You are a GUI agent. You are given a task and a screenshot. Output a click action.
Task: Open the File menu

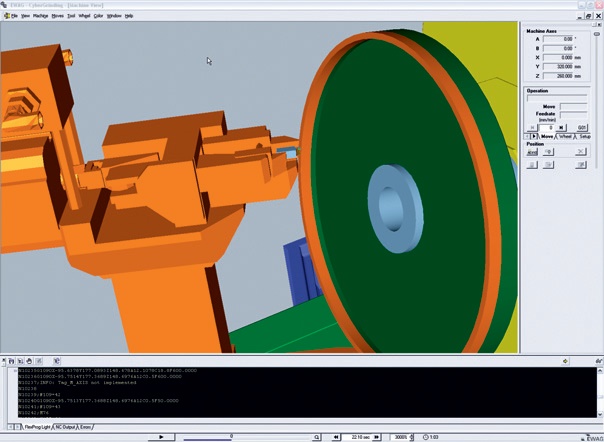click(x=14, y=16)
